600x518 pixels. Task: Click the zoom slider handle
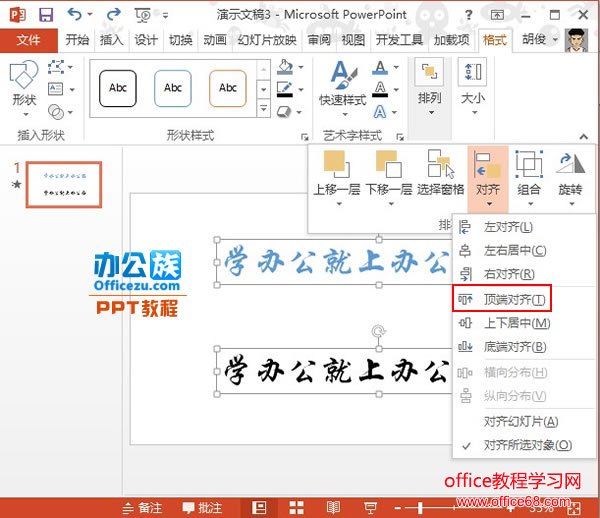[420, 508]
